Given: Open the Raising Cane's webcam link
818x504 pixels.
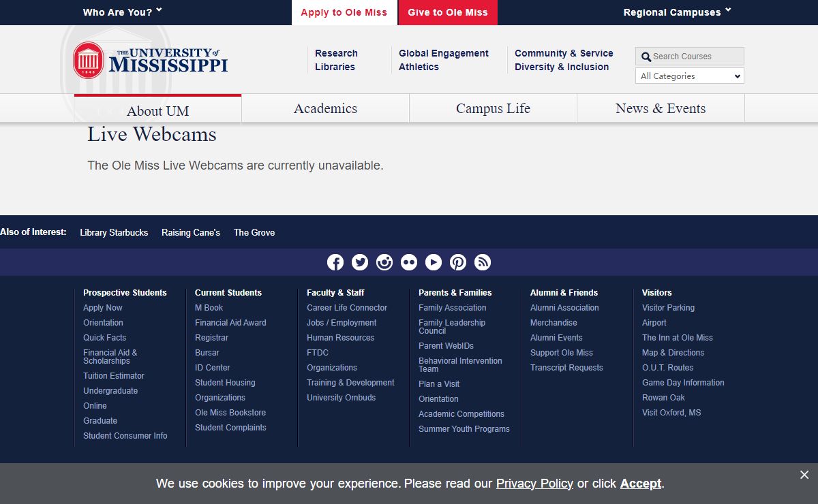Looking at the screenshot, I should [191, 232].
